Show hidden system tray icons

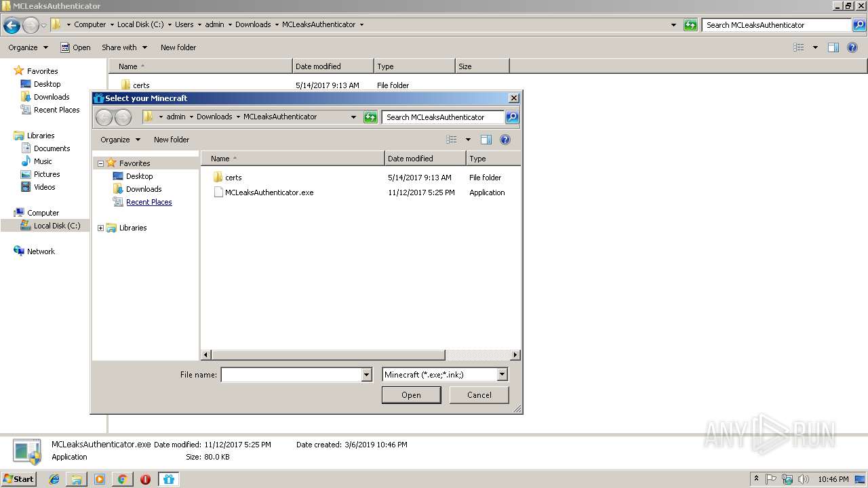pos(756,479)
